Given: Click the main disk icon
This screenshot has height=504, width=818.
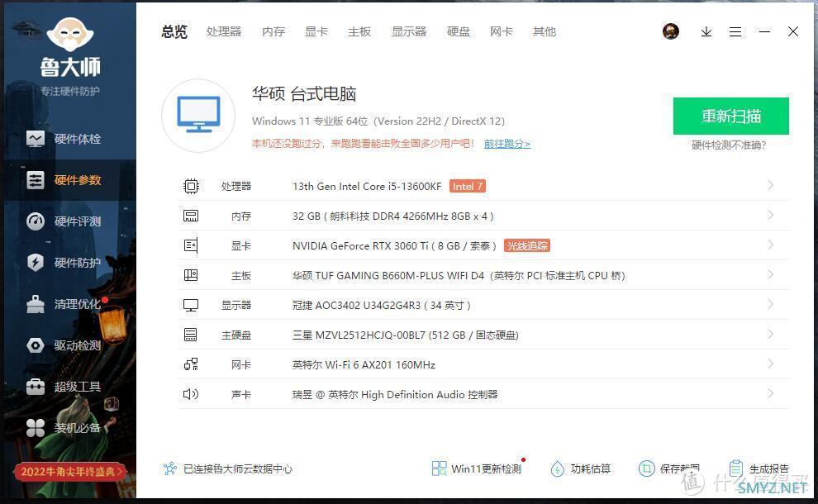Looking at the screenshot, I should pos(191,335).
